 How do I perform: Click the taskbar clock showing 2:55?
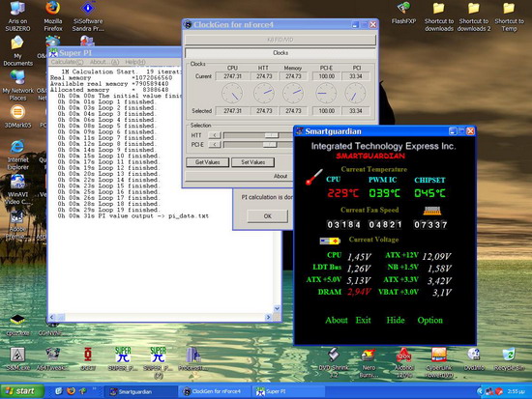[516, 391]
